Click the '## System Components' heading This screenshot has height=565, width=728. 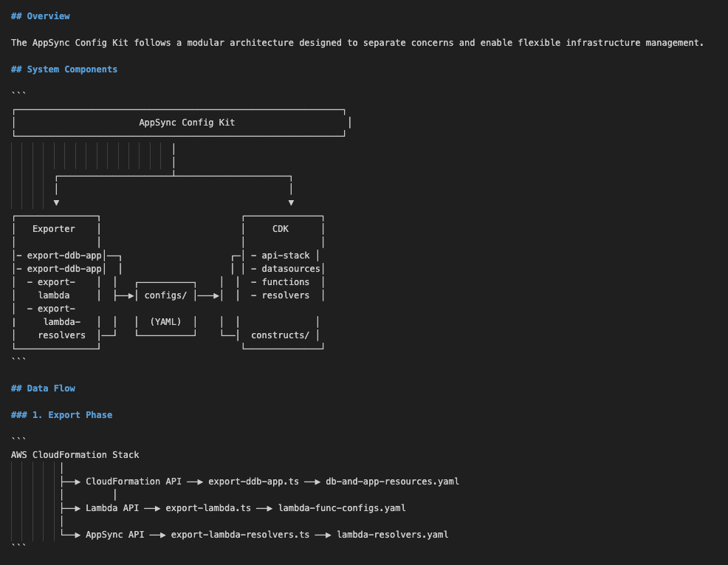point(64,69)
